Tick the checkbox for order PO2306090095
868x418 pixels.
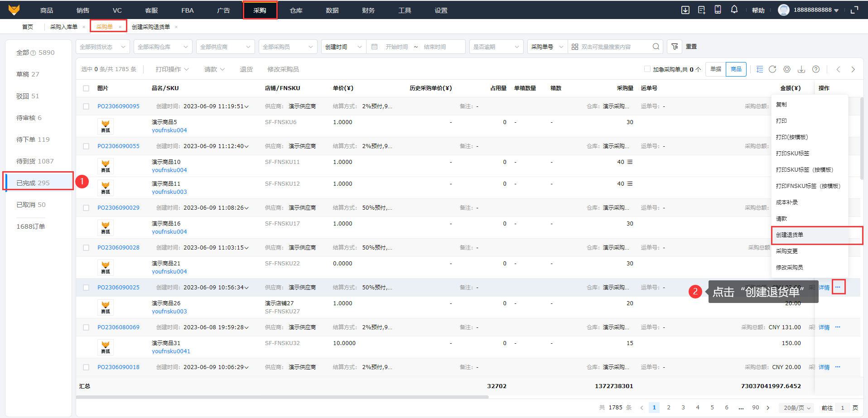pos(86,106)
